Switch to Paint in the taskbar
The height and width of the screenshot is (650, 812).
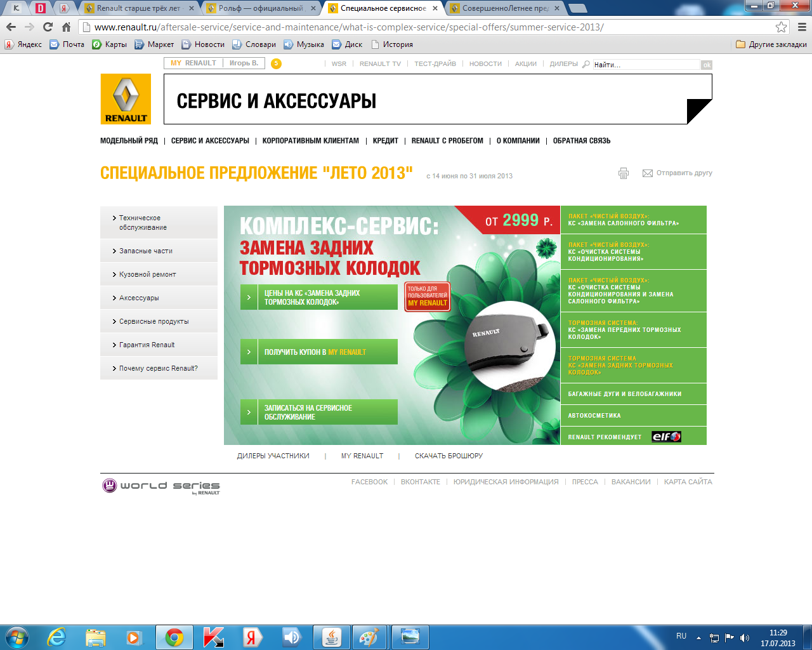pos(369,637)
